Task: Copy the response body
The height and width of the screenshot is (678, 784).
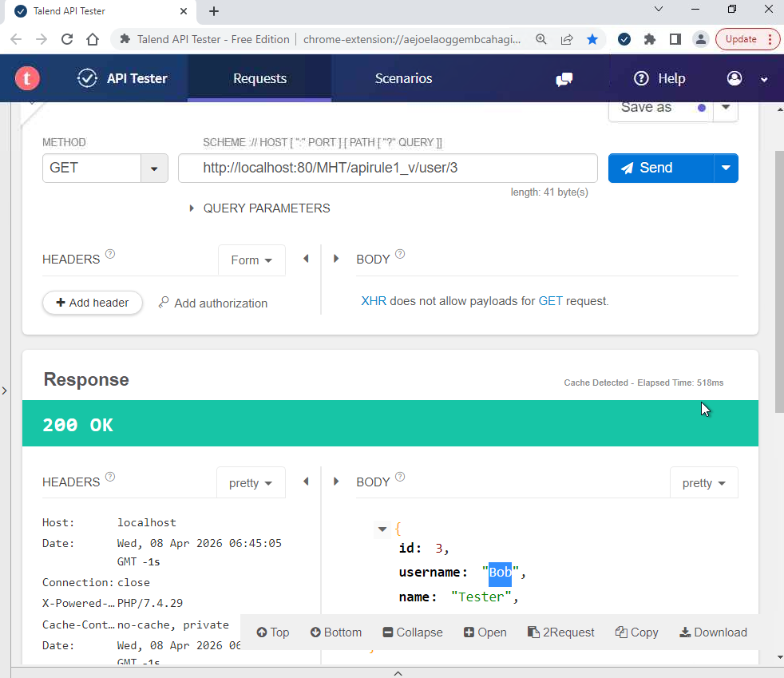Action: [637, 632]
